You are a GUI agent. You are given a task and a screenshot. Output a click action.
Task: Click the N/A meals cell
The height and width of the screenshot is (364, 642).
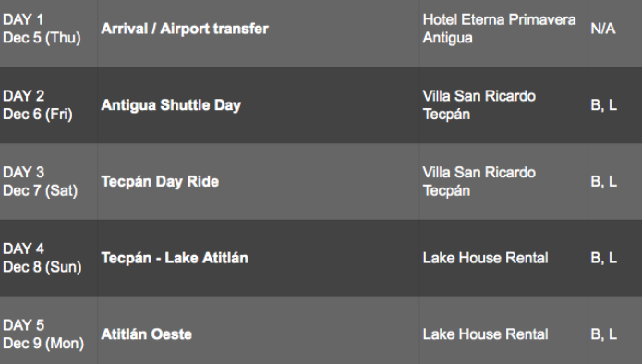[602, 29]
